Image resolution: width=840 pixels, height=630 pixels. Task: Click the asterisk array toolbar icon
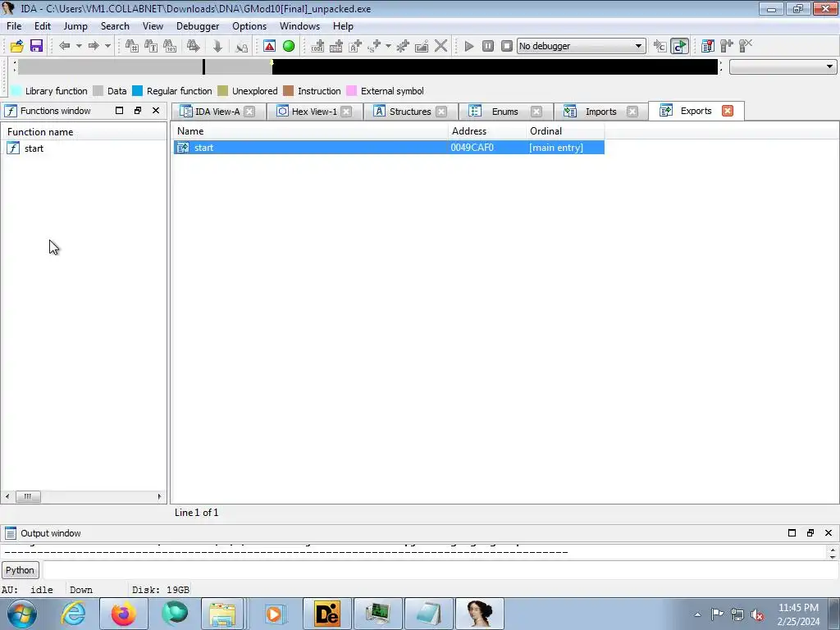[x=403, y=46]
